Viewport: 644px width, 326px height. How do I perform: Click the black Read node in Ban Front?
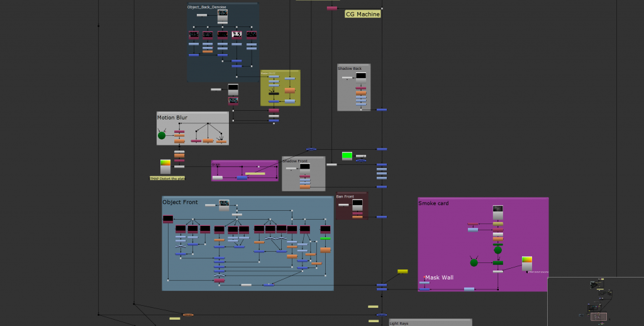(x=357, y=205)
